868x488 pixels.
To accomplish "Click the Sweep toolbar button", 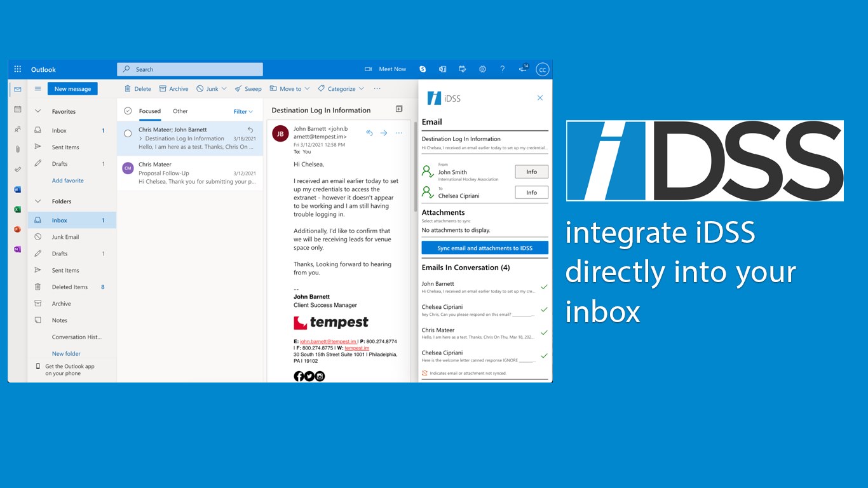I will click(x=248, y=89).
